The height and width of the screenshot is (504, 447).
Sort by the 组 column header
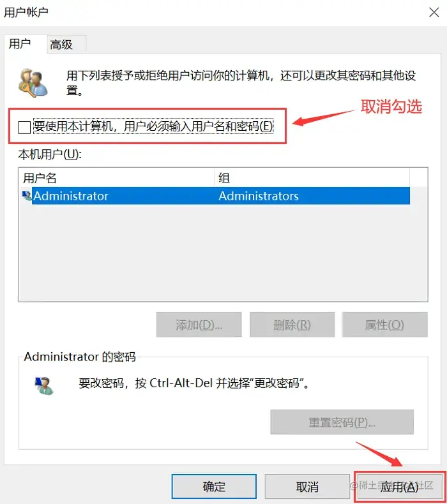312,178
